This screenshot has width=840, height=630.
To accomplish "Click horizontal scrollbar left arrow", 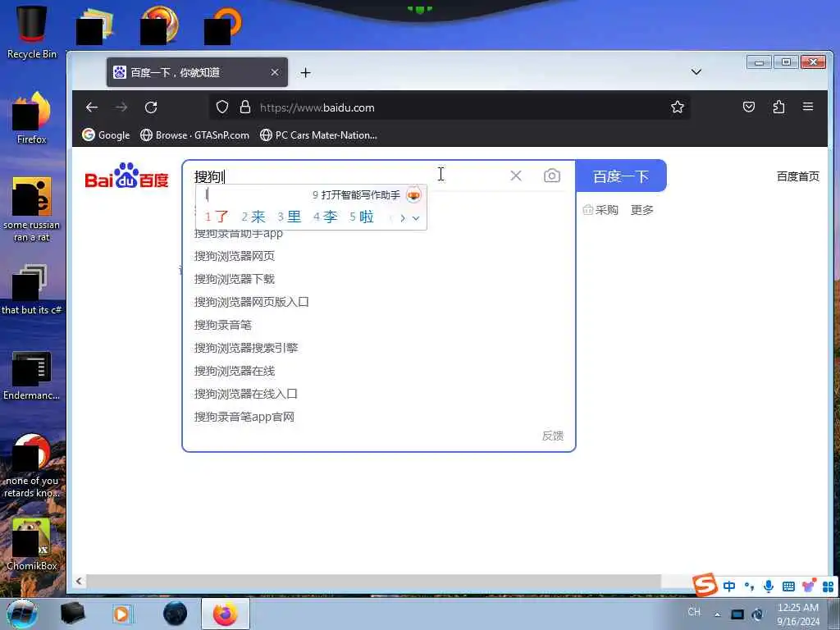I will click(x=79, y=582).
